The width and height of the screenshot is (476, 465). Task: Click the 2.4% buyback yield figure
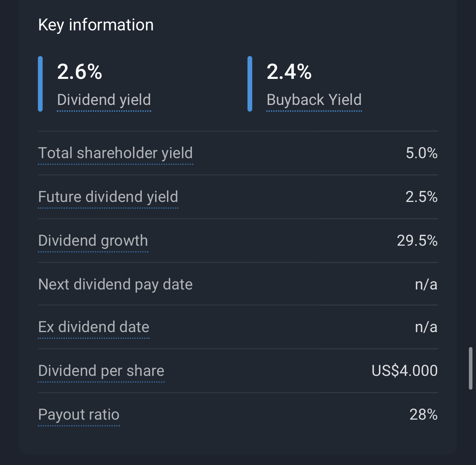coord(289,72)
